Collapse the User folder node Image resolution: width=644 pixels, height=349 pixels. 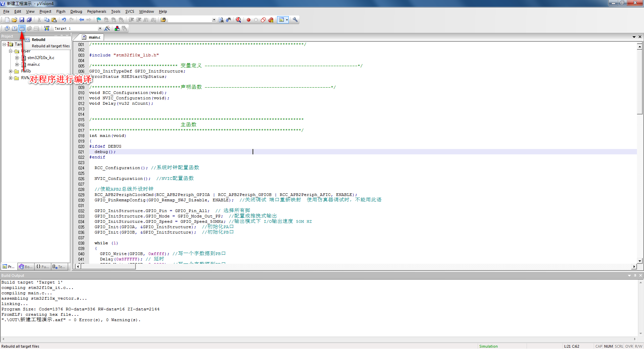point(10,51)
